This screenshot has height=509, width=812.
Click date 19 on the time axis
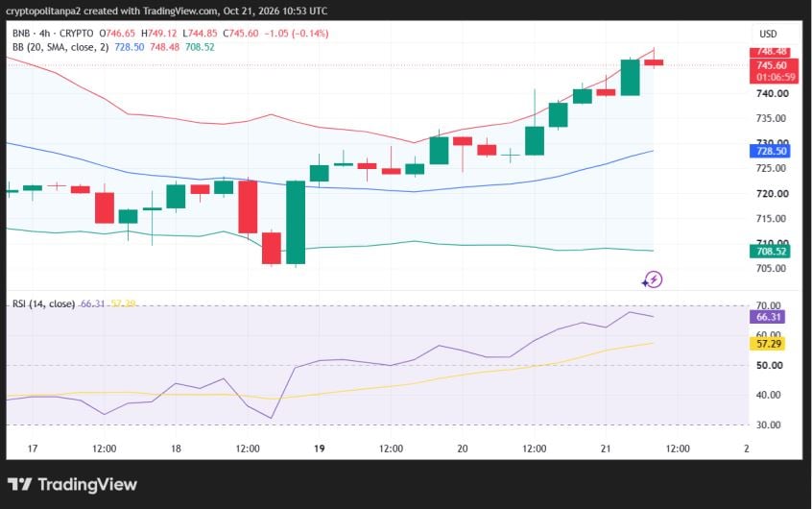pyautogui.click(x=320, y=448)
